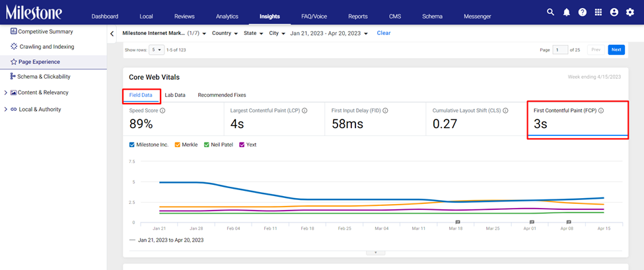
Task: Click the annotation flag at Mar 18
Action: point(456,222)
